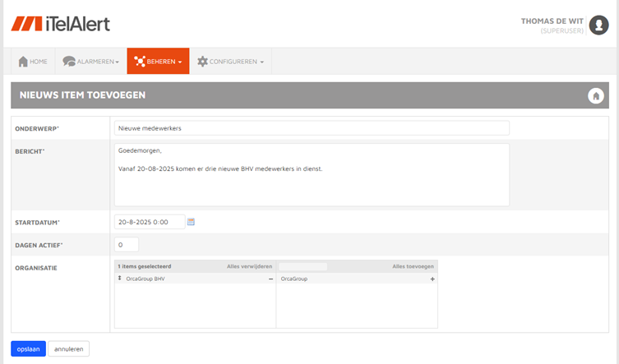The image size is (619, 364).
Task: Click the Thomas de Wit username
Action: coord(552,21)
